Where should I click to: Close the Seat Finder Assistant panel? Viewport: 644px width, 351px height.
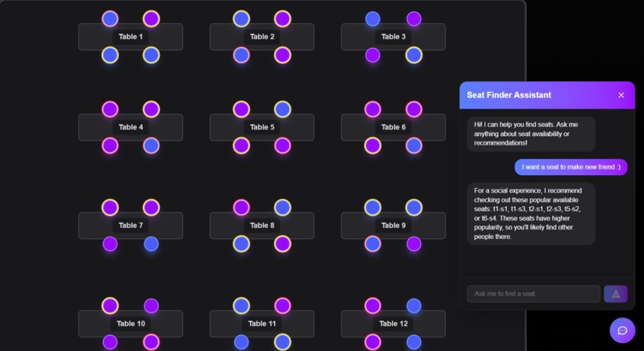coord(621,95)
